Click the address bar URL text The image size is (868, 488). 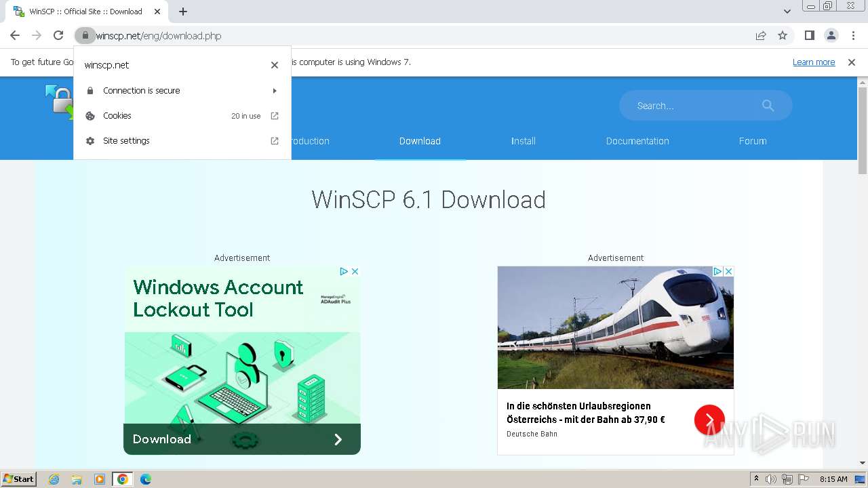point(159,36)
